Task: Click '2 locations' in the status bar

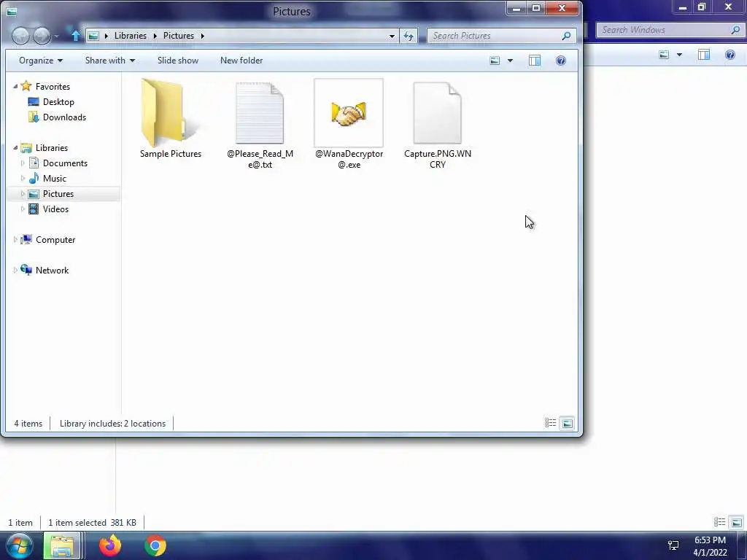Action: coord(145,424)
